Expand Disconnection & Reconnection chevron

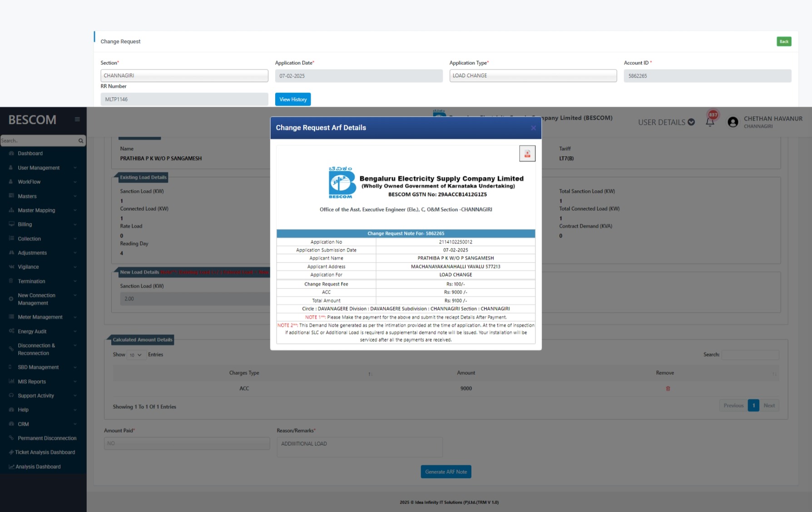click(75, 345)
